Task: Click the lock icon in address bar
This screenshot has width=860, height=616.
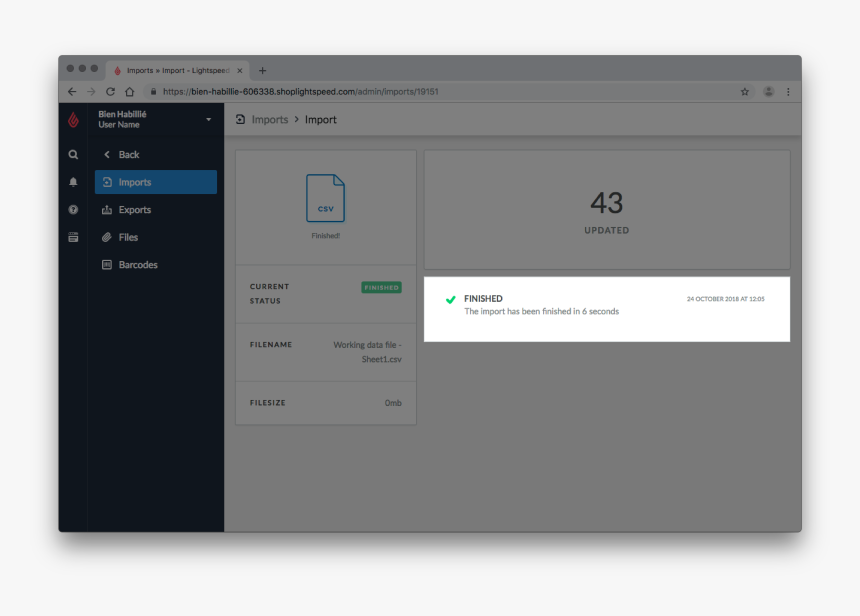Action: (153, 92)
